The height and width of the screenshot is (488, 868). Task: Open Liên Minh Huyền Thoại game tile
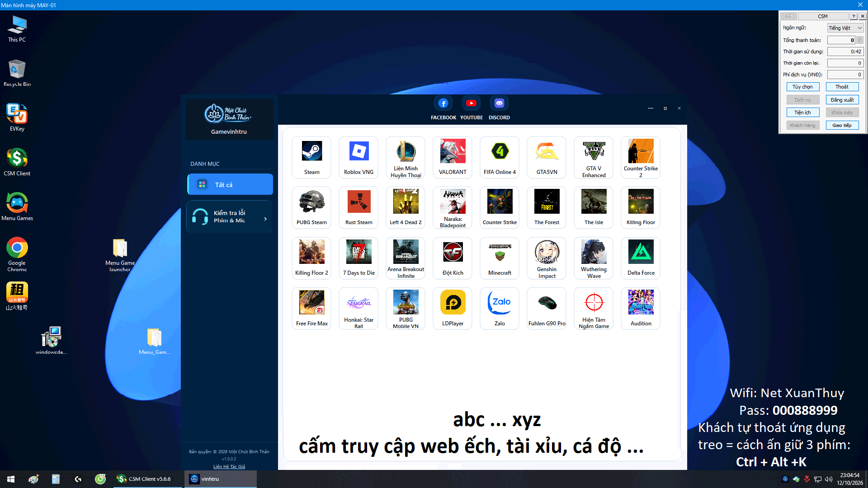pyautogui.click(x=406, y=157)
